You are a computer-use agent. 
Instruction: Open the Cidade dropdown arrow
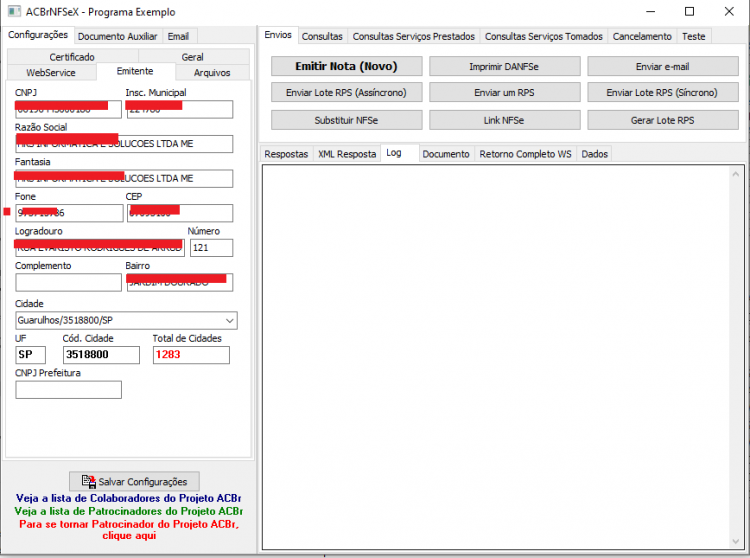pos(230,320)
